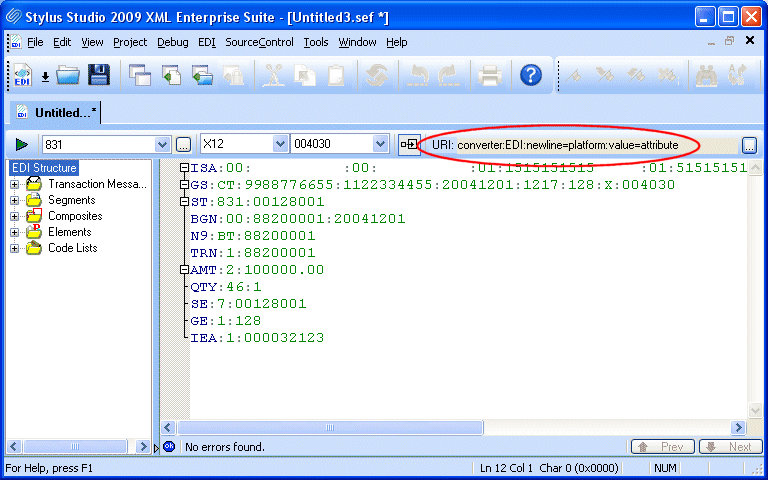Open the Tools menu
This screenshot has height=480, width=768.
[316, 42]
